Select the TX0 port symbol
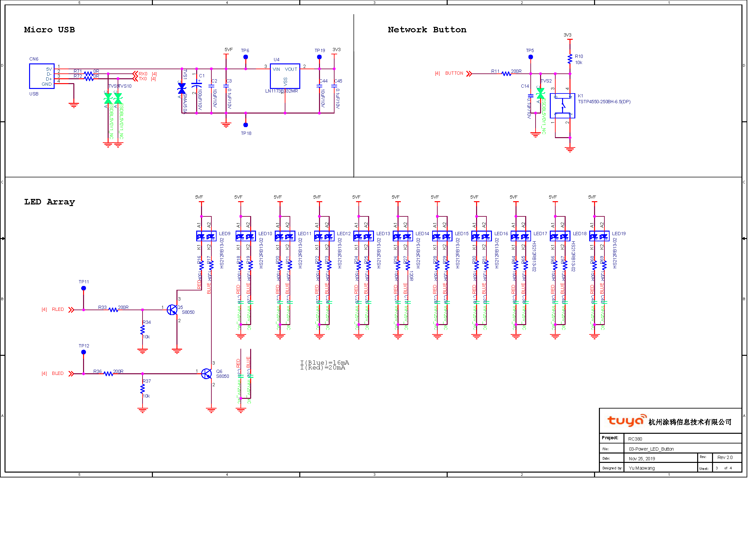The image size is (756, 535). pos(135,79)
